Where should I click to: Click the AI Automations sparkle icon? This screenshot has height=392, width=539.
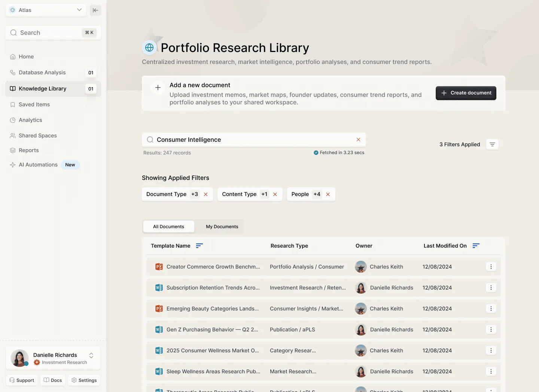coord(13,165)
